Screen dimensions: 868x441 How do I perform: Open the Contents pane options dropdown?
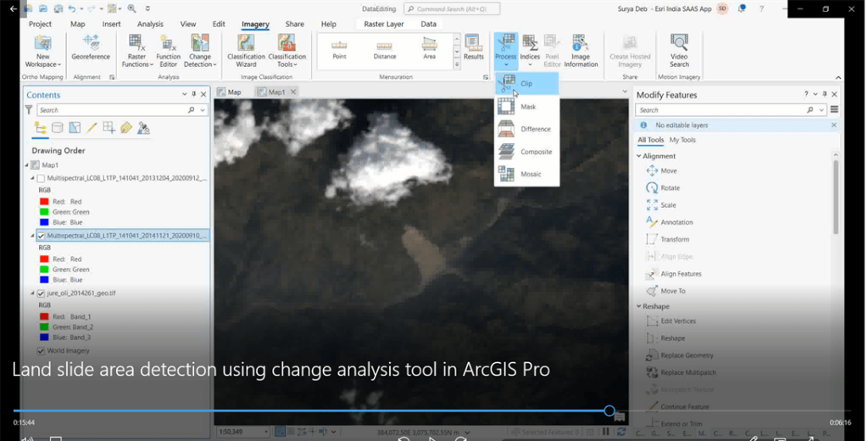(x=184, y=95)
